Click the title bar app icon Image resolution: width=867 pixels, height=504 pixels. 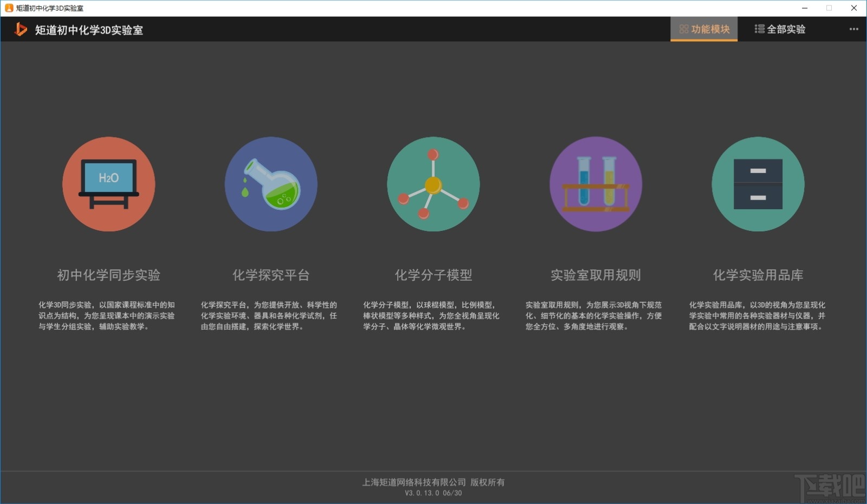9,8
